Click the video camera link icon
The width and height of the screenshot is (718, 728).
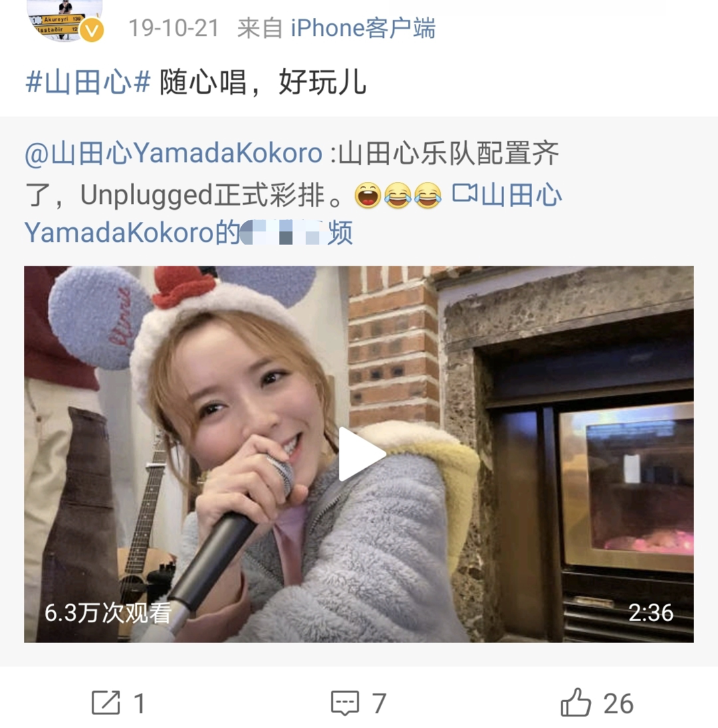(x=464, y=193)
